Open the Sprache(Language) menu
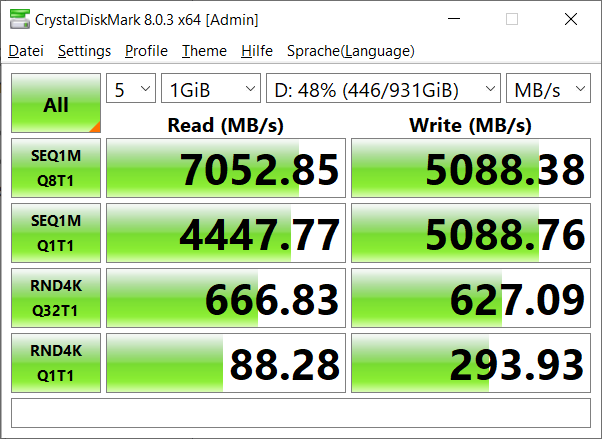The height and width of the screenshot is (439, 602). (x=351, y=51)
